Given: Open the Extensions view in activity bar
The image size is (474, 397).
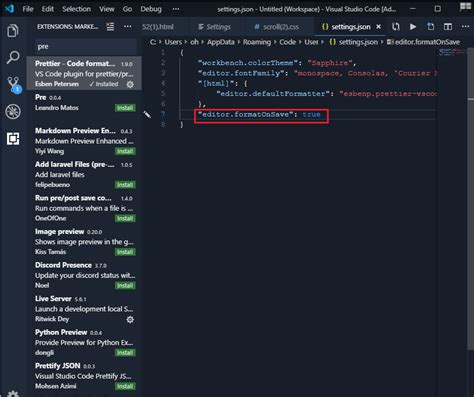Looking at the screenshot, I should pos(13,138).
